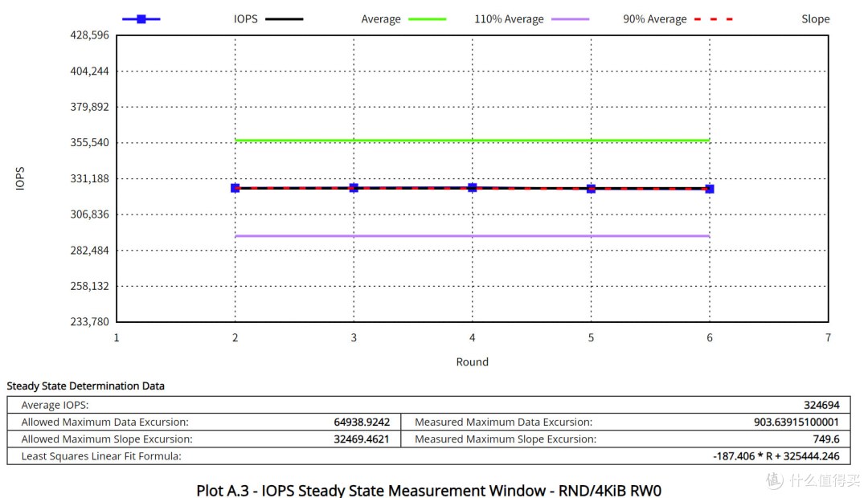Click the Plot A.3 caption title
The image size is (868, 498).
(428, 490)
